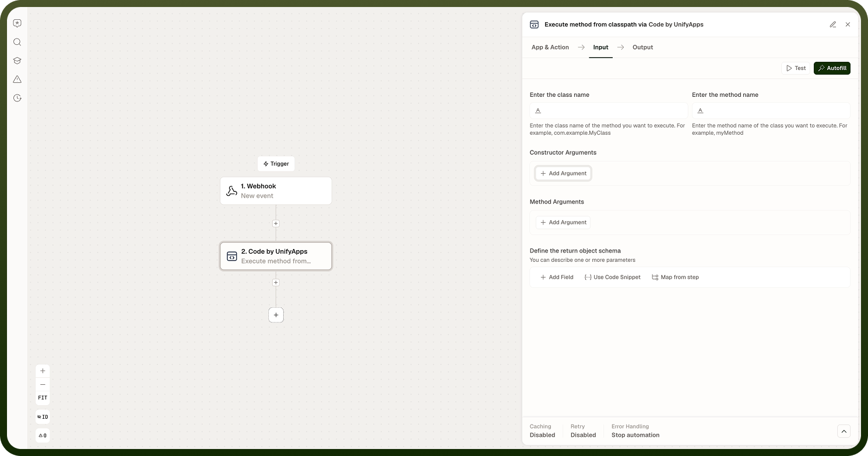This screenshot has height=456, width=868.
Task: Zoom in the canvas with plus control
Action: point(43,371)
